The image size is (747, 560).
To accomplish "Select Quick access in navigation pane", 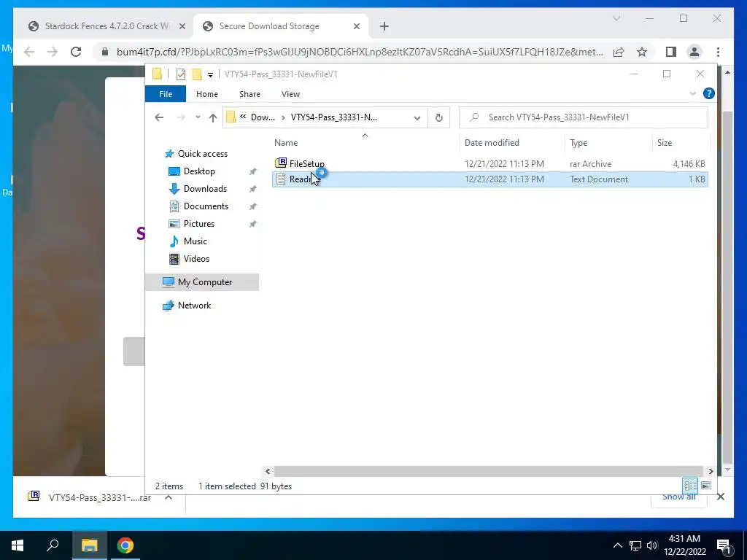I will 203,153.
